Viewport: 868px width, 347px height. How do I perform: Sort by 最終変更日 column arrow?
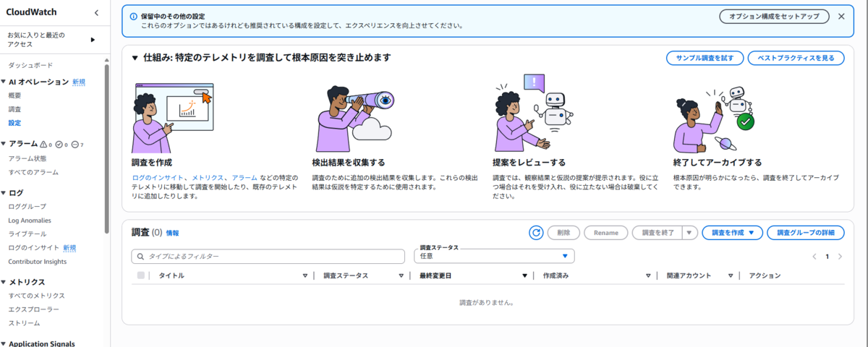click(524, 276)
